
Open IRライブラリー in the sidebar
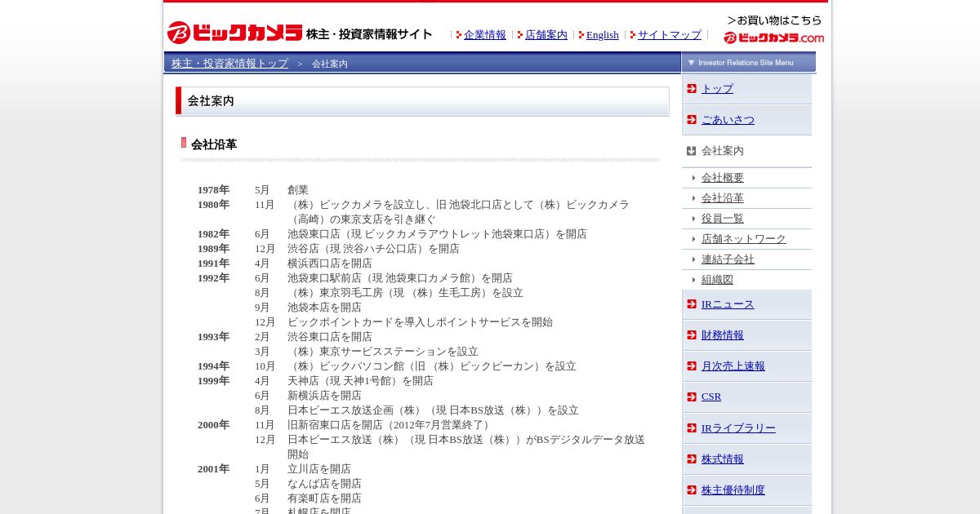[738, 428]
